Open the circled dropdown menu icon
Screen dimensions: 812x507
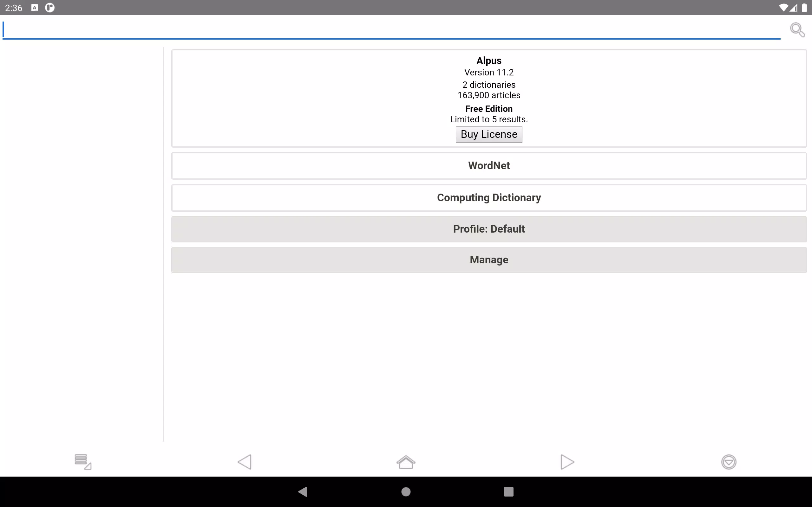[729, 462]
